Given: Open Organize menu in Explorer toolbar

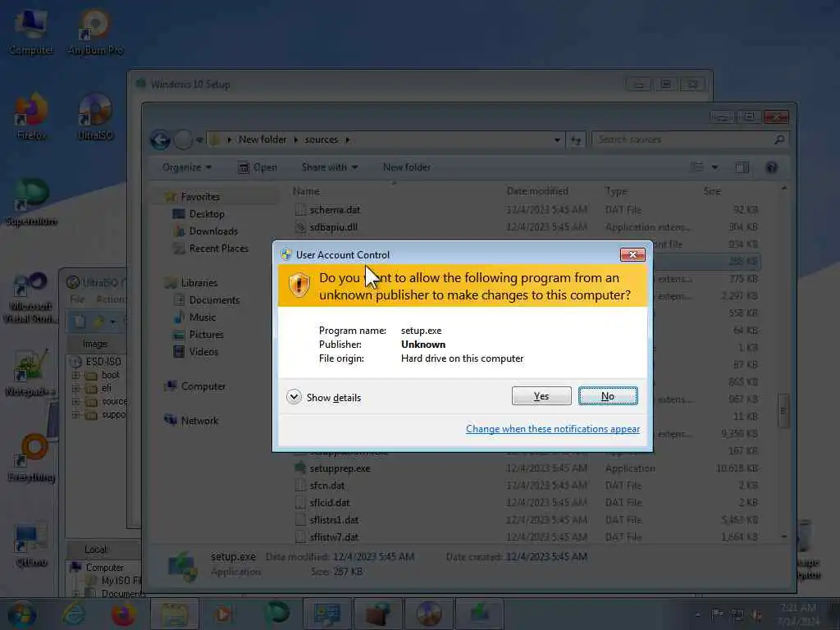Looking at the screenshot, I should tap(186, 167).
